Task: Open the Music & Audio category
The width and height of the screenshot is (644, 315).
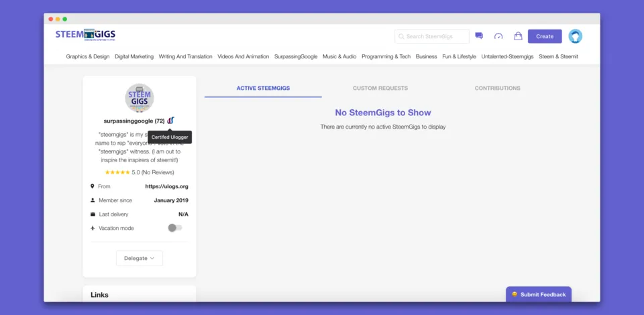Action: 339,56
